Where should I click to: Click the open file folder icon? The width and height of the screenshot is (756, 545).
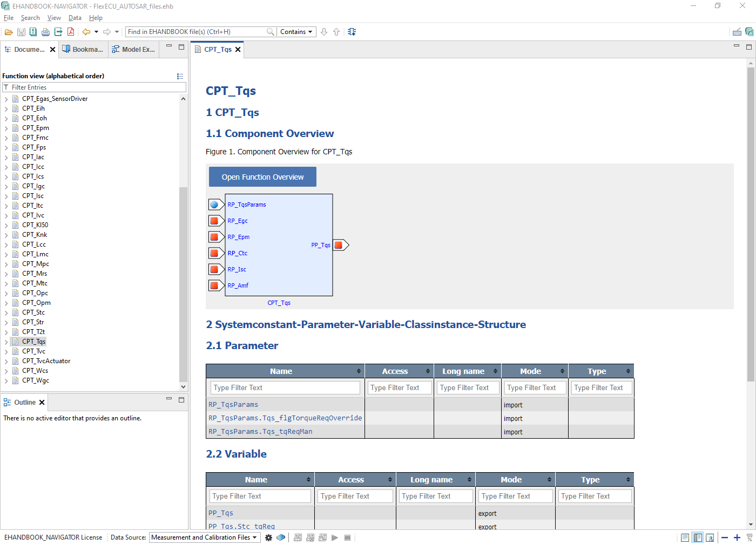point(9,32)
